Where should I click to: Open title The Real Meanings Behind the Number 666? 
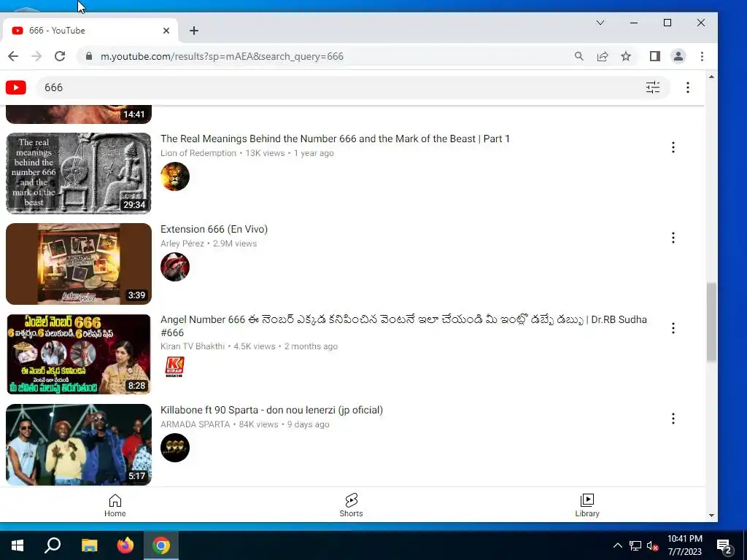(335, 139)
